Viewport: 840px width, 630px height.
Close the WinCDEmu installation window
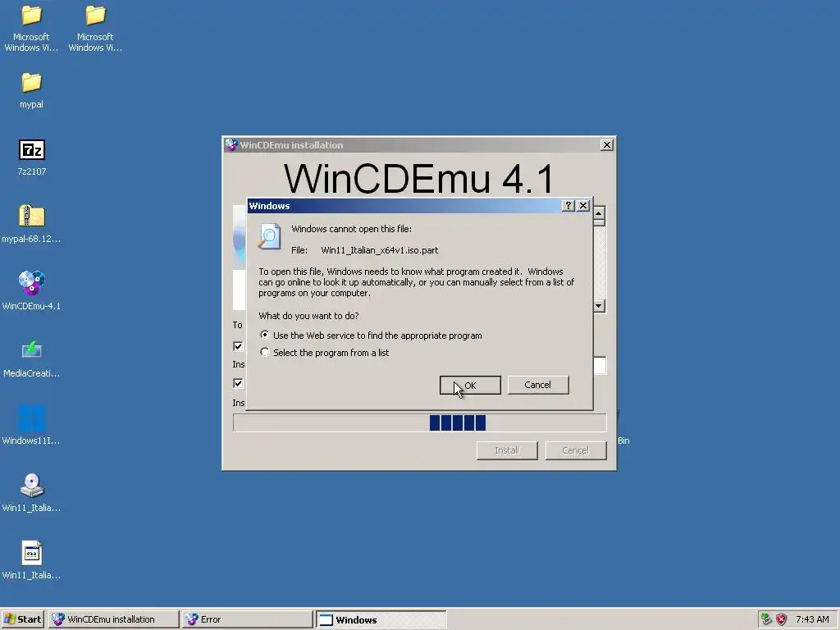[606, 144]
